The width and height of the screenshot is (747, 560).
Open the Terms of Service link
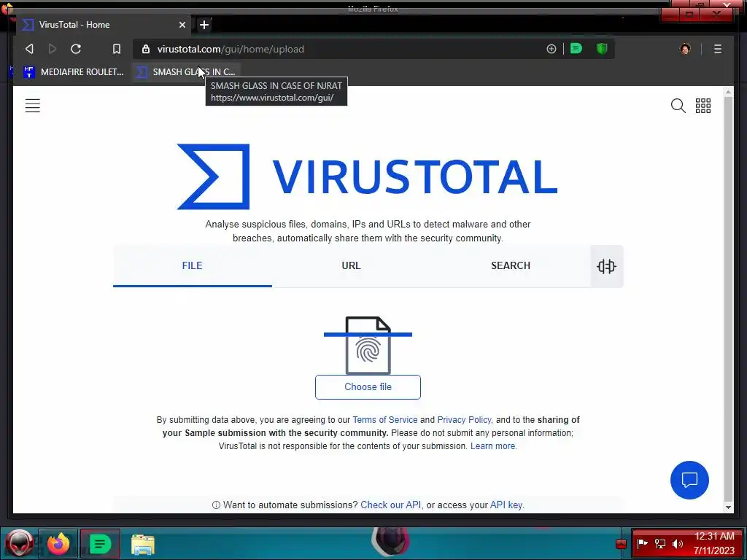point(385,420)
